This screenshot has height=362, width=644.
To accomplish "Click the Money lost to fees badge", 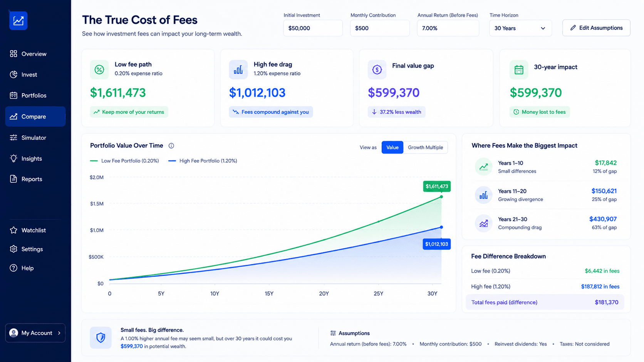I will pos(540,112).
